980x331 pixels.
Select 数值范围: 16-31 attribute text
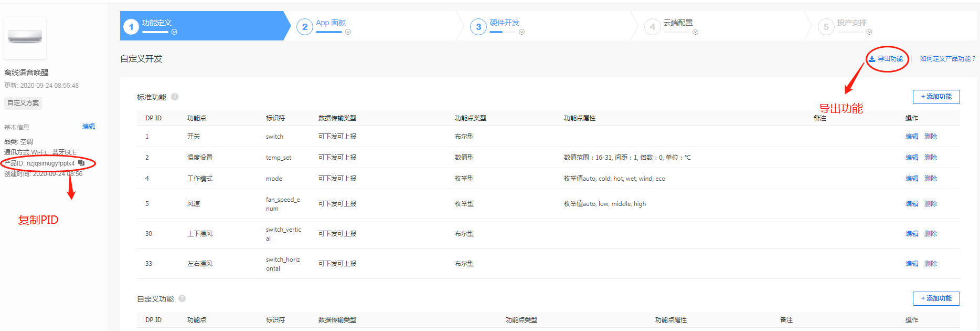pyautogui.click(x=627, y=158)
